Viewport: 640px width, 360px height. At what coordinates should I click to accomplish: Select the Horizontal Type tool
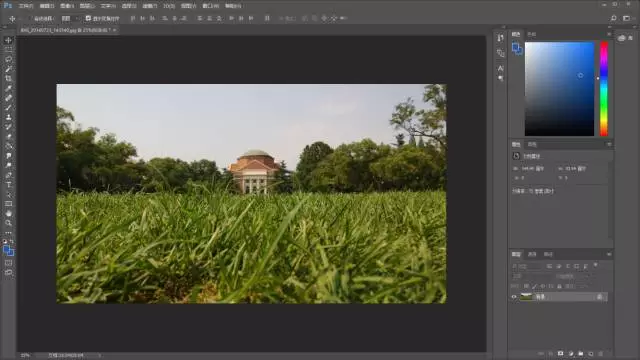point(8,185)
